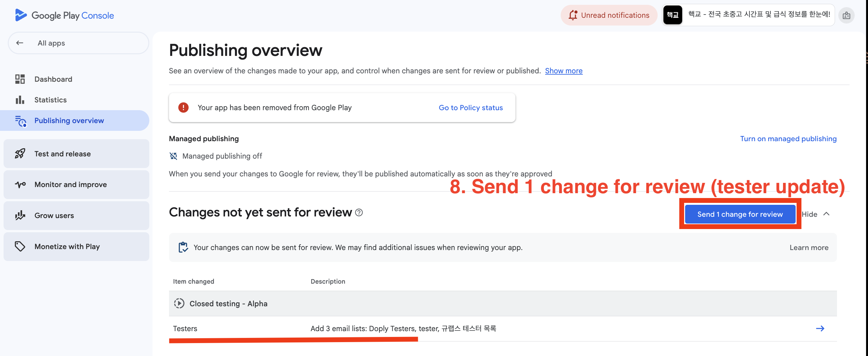868x356 pixels.
Task: Click the Description column header
Action: point(328,281)
